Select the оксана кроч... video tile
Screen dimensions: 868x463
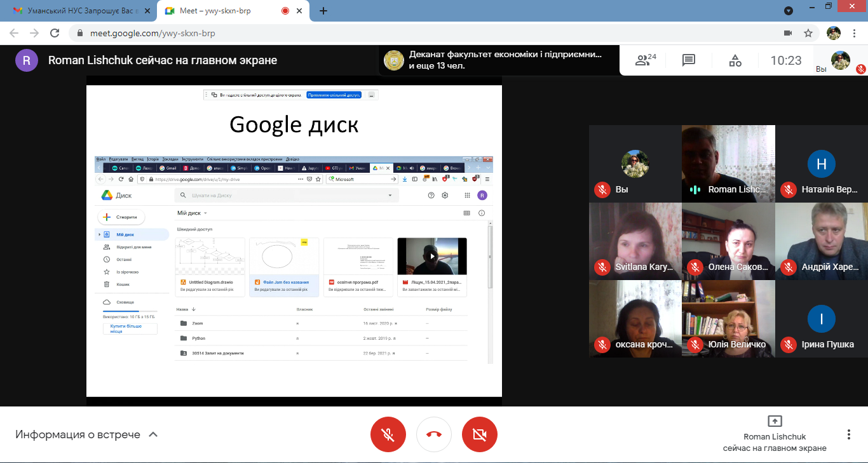635,319
